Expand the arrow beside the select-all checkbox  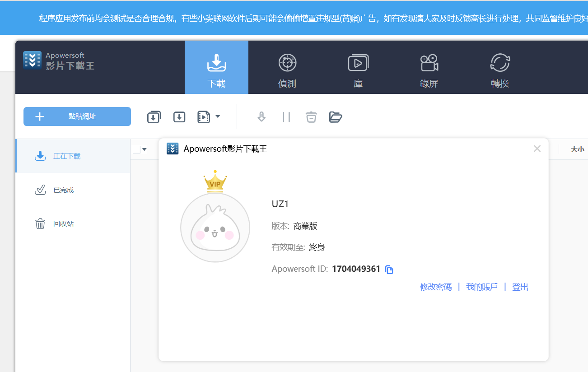pos(145,149)
